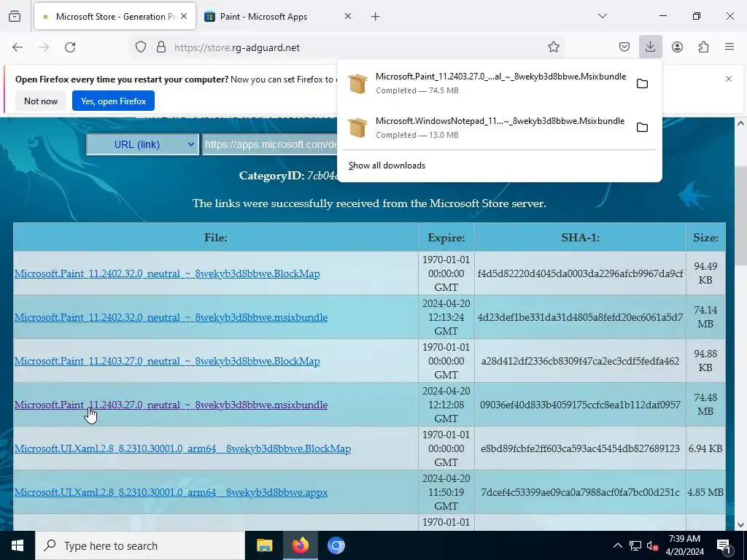Click Yes, open Firefox button
This screenshot has width=747, height=560.
point(113,101)
